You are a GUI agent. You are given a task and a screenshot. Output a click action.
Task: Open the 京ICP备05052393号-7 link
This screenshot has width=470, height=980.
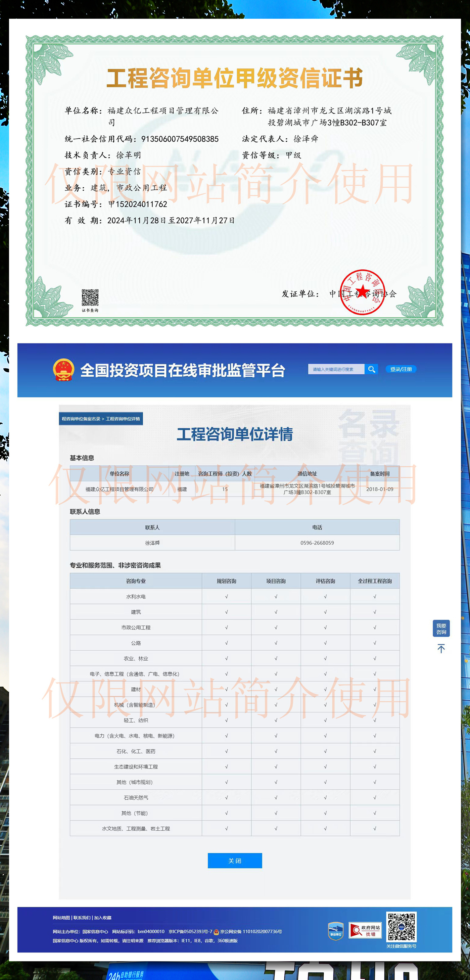point(190,932)
